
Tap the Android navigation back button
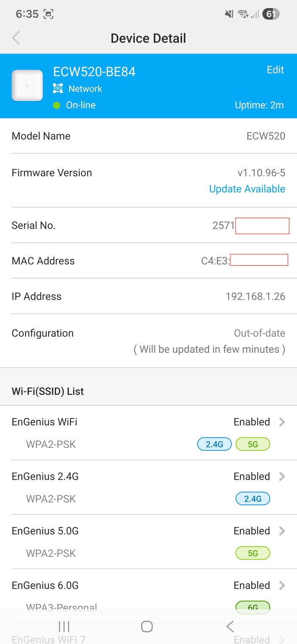pyautogui.click(x=230, y=626)
